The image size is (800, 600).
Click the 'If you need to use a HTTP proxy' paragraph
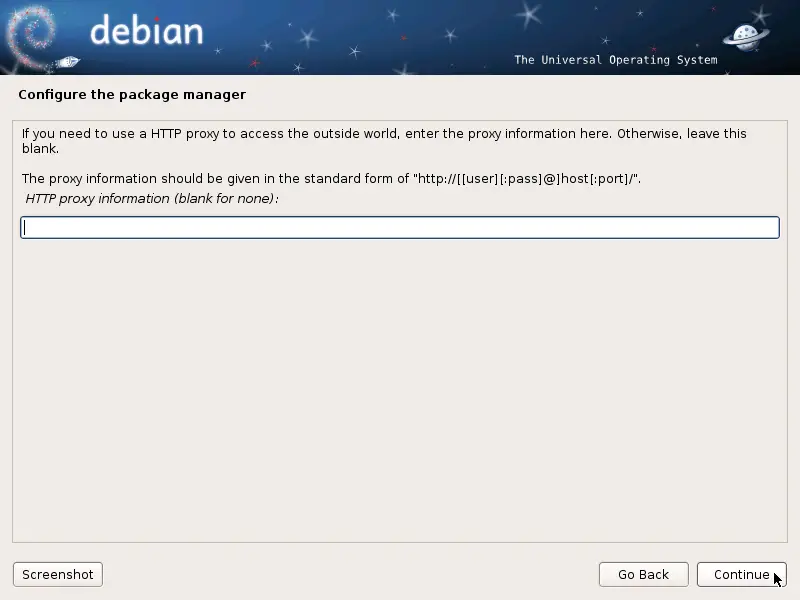(384, 141)
